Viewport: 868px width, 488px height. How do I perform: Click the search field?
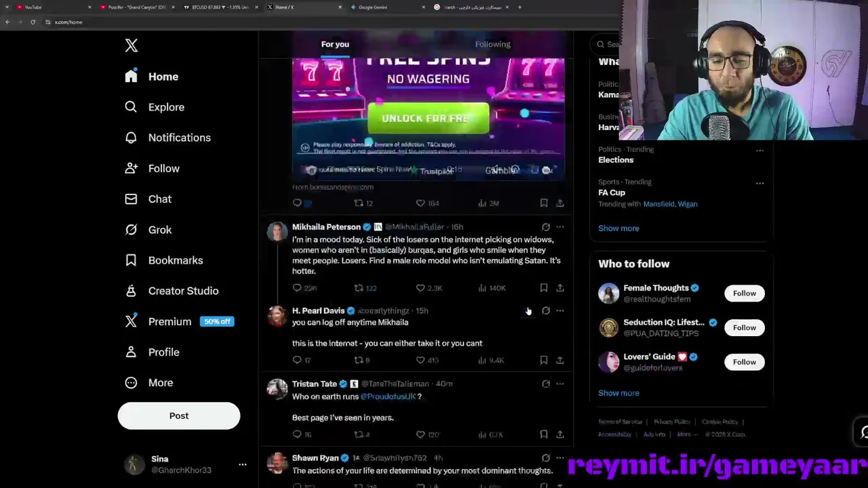pos(606,44)
